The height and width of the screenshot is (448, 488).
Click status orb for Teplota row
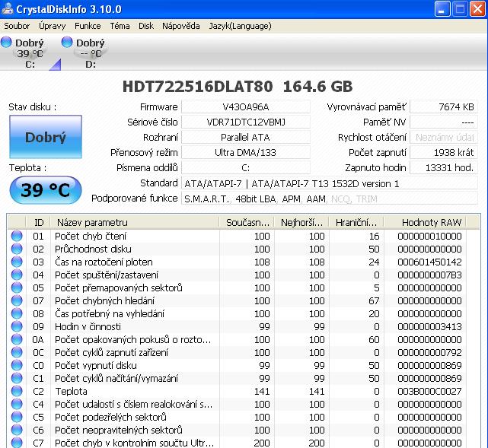pyautogui.click(x=17, y=391)
